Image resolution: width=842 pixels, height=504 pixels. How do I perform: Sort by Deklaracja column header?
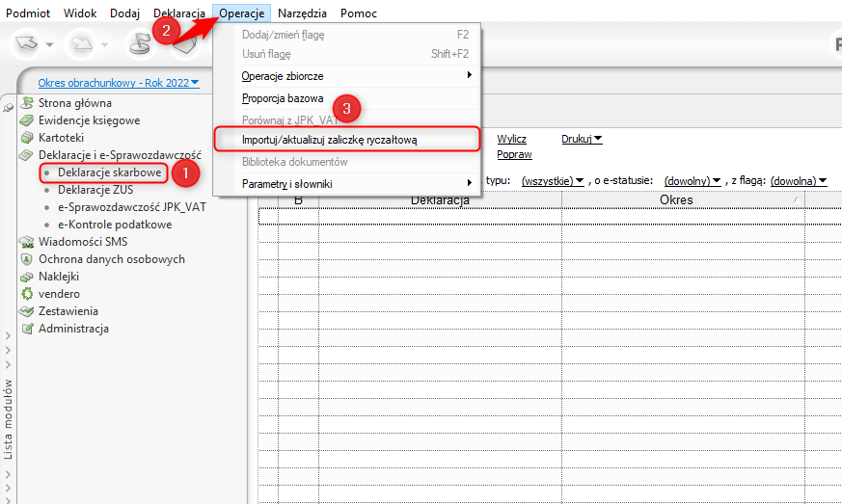point(441,200)
